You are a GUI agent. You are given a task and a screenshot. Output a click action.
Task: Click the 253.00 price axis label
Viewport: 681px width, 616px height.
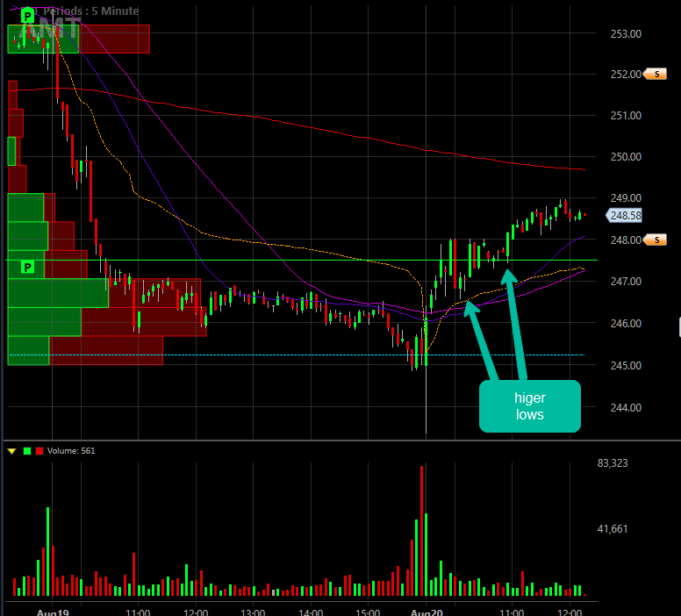(626, 34)
